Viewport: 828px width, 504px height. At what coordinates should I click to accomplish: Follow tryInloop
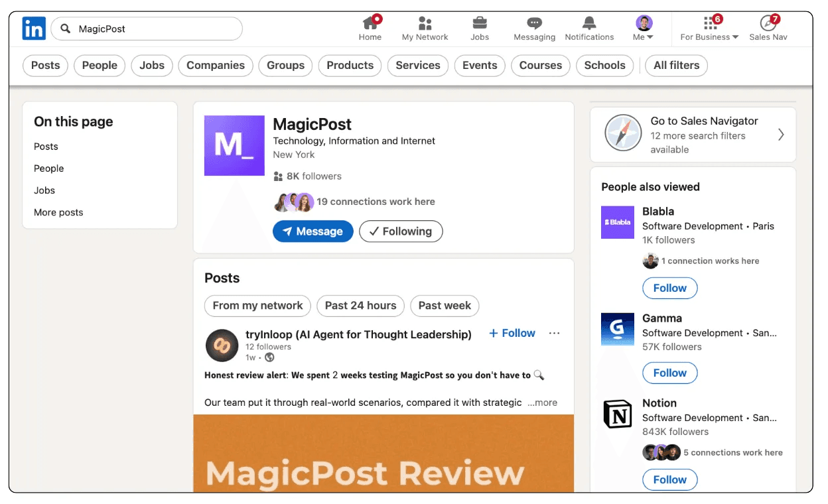tap(512, 333)
